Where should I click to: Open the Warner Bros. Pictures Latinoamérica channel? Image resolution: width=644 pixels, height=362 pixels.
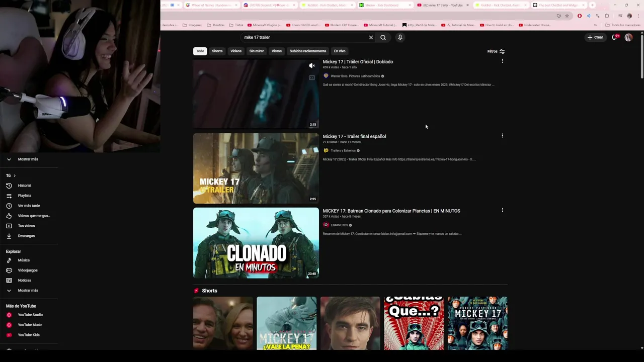coord(355,76)
